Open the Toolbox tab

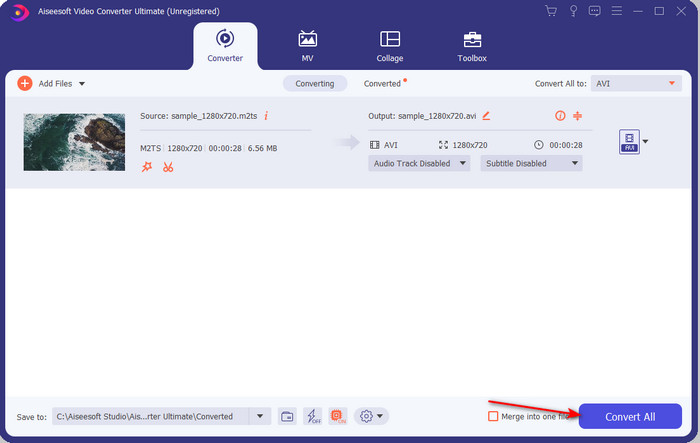[x=472, y=46]
